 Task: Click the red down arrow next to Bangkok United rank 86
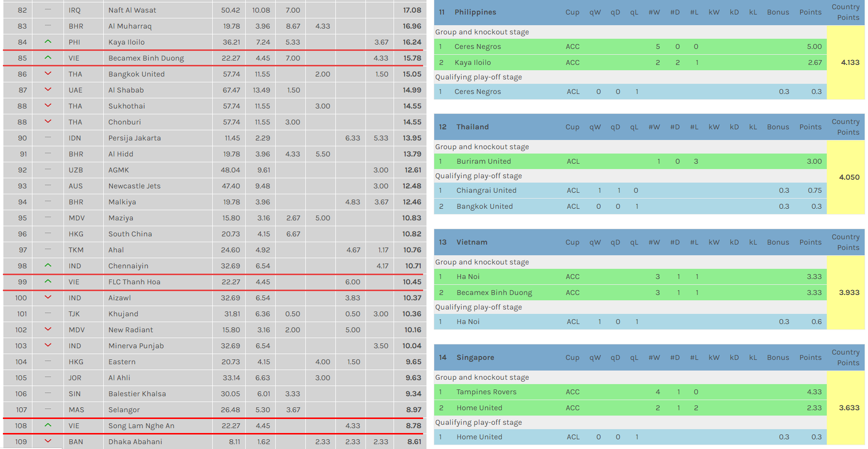(x=47, y=74)
